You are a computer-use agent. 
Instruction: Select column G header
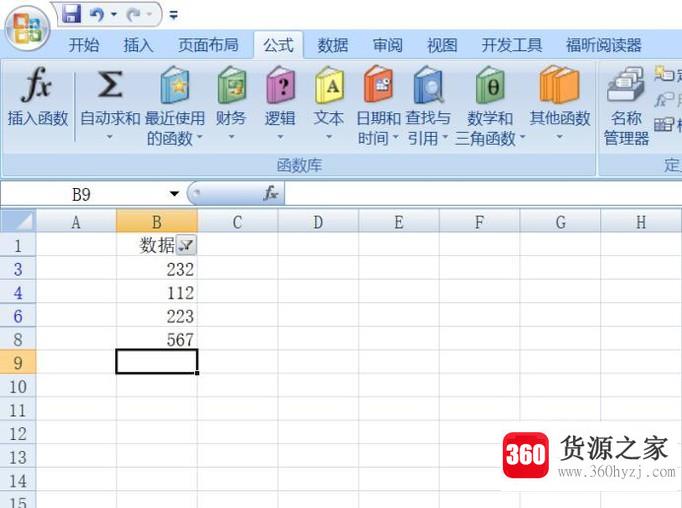click(560, 222)
